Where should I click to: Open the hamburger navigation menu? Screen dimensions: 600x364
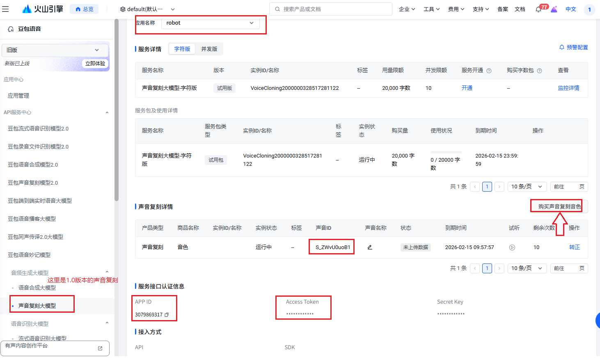pos(5,9)
